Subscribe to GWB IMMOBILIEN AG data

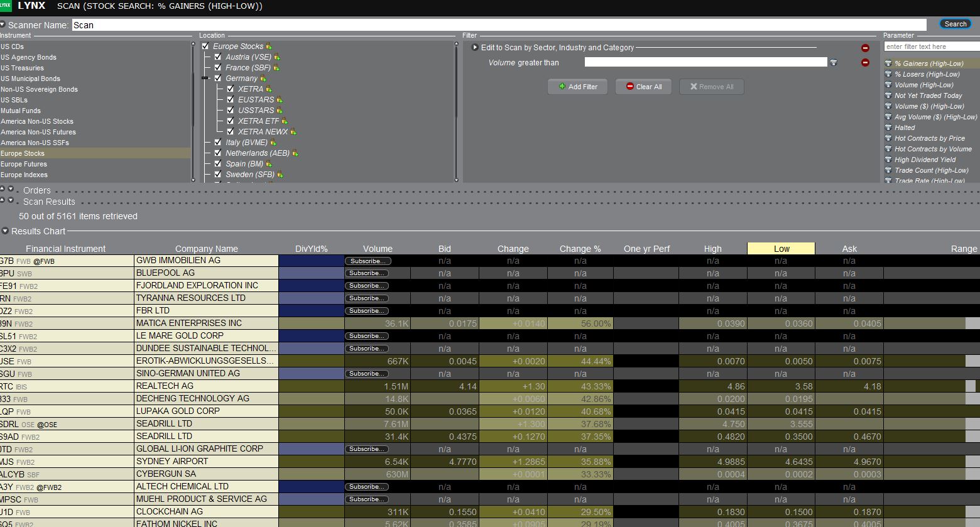368,261
